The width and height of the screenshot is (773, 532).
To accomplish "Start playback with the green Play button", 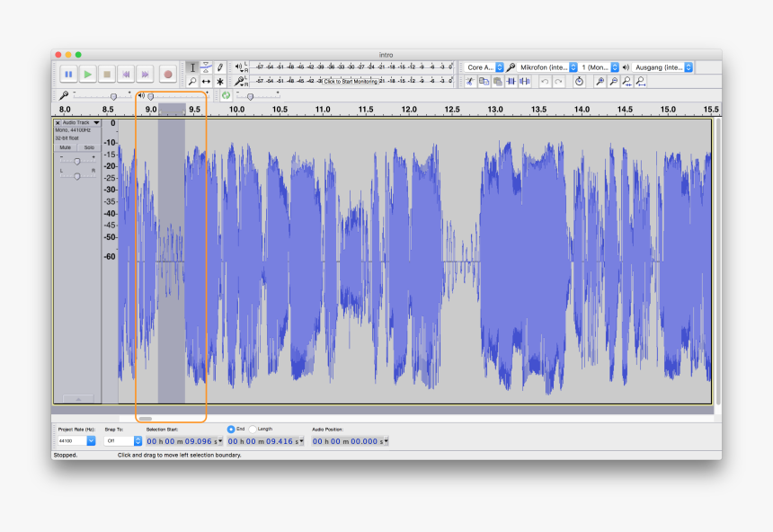I will [x=88, y=75].
